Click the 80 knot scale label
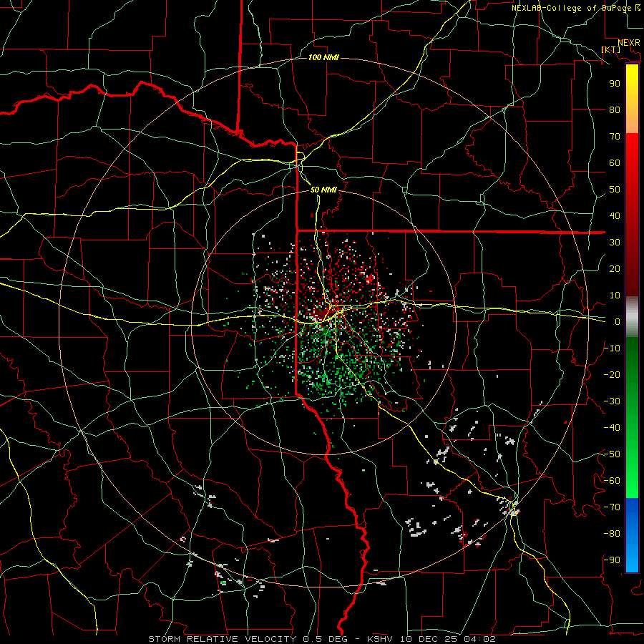Viewport: 644px width, 644px height. (x=615, y=109)
